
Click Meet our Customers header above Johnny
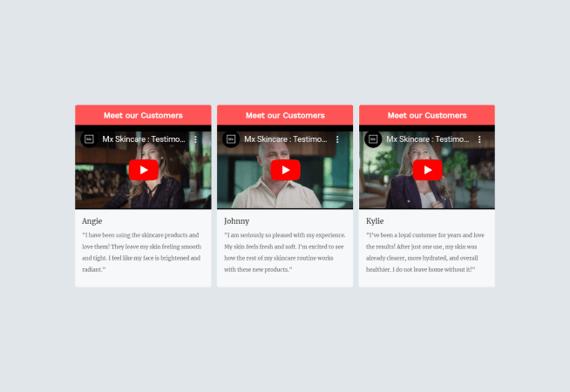pyautogui.click(x=285, y=115)
